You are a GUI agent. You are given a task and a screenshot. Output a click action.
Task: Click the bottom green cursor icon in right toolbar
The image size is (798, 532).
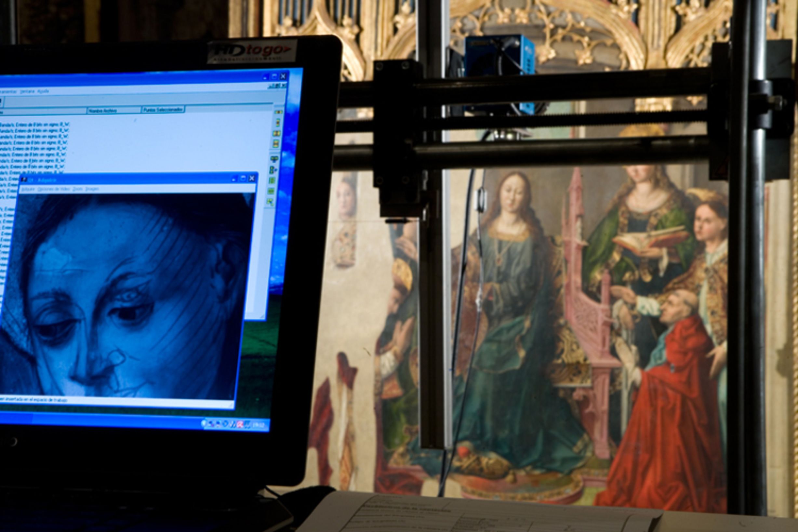click(270, 202)
